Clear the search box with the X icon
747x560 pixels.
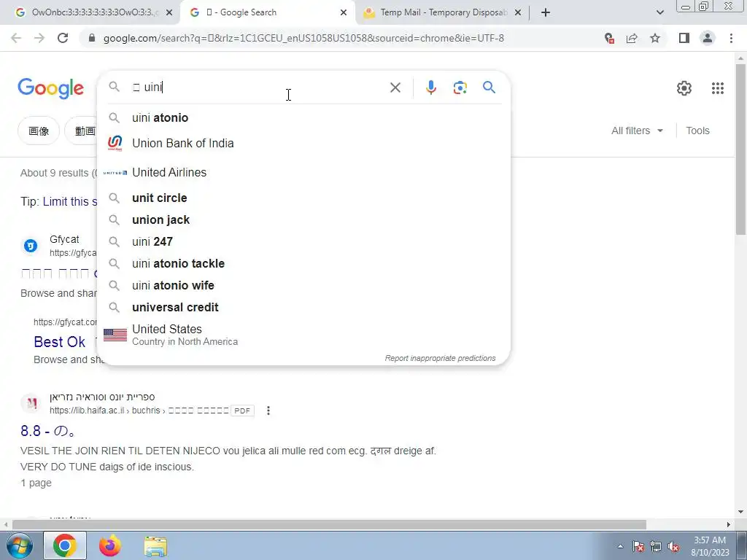click(395, 87)
